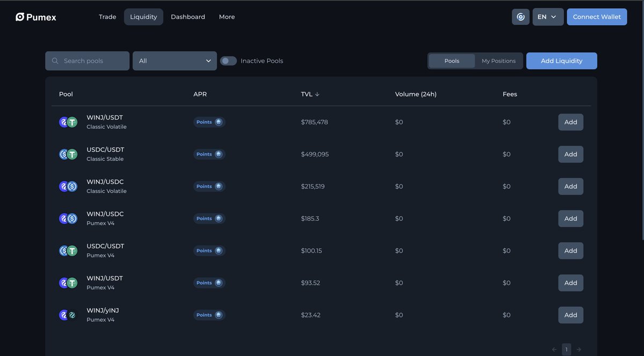Go to previous page arrow

point(554,350)
